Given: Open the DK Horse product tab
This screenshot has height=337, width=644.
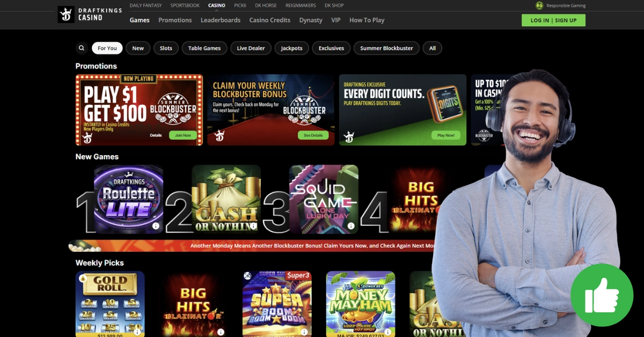Looking at the screenshot, I should [x=266, y=5].
